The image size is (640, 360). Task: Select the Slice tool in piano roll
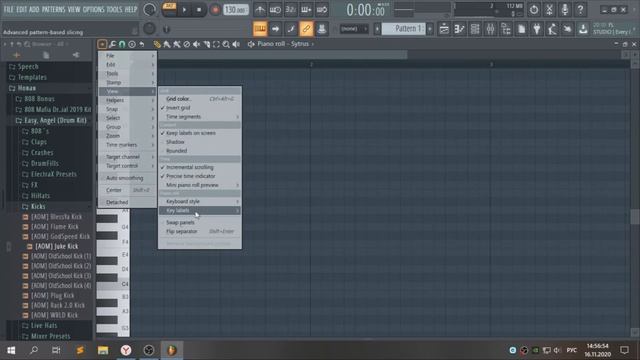tap(207, 44)
